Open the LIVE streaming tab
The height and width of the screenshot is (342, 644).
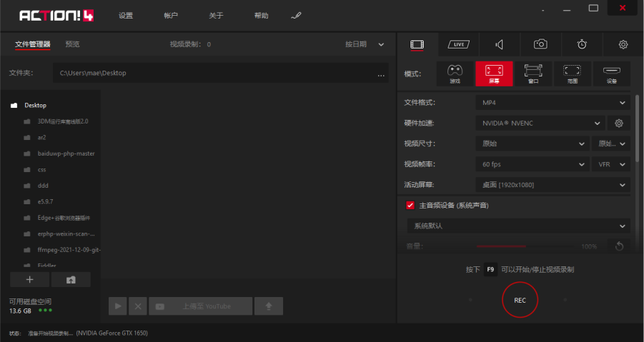[458, 44]
